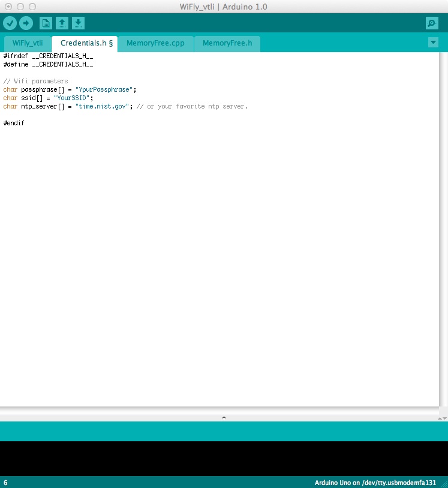448x488 pixels.
Task: Click the "YourSSID" string value
Action: point(71,98)
